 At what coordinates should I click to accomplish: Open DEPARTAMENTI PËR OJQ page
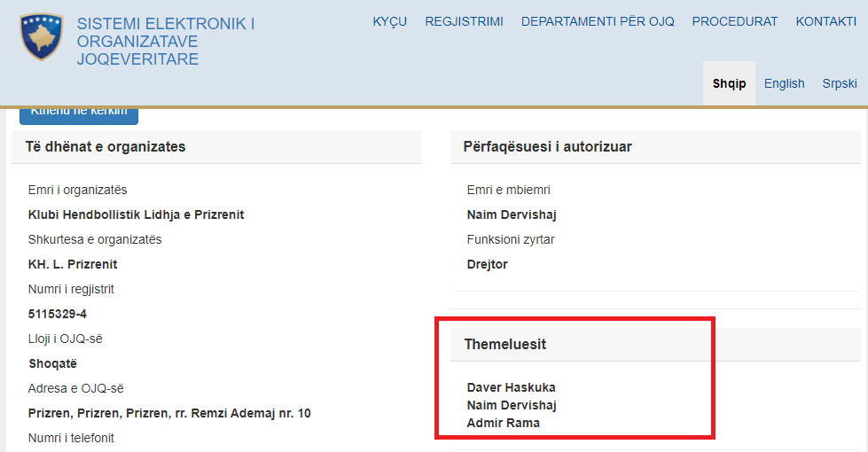[x=598, y=21]
